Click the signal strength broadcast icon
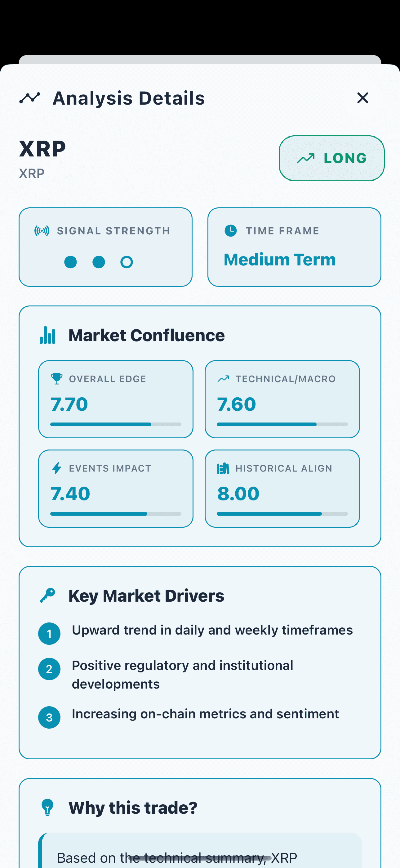 [42, 231]
